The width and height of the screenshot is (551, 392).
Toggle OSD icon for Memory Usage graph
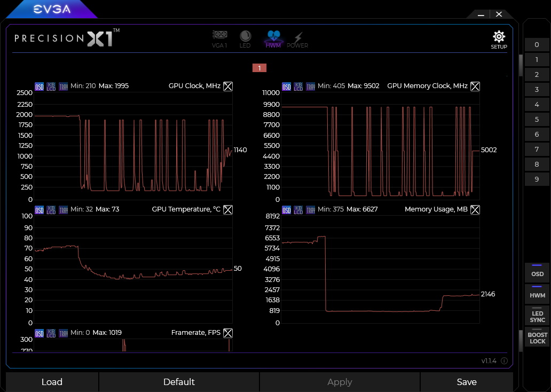tap(287, 209)
